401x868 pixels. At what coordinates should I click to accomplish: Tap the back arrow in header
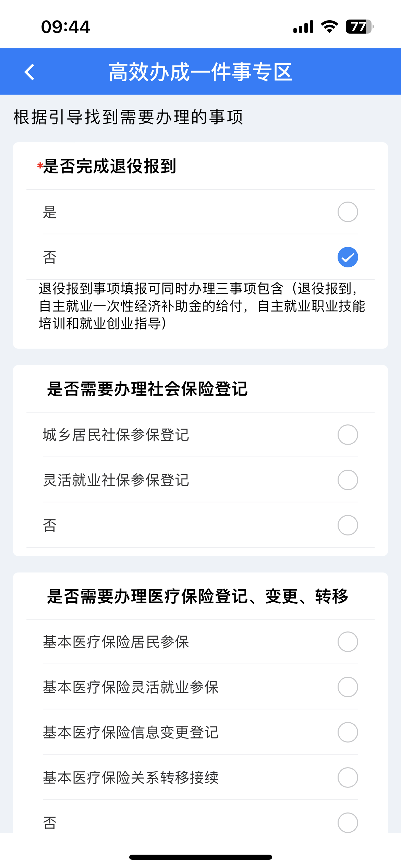(30, 72)
